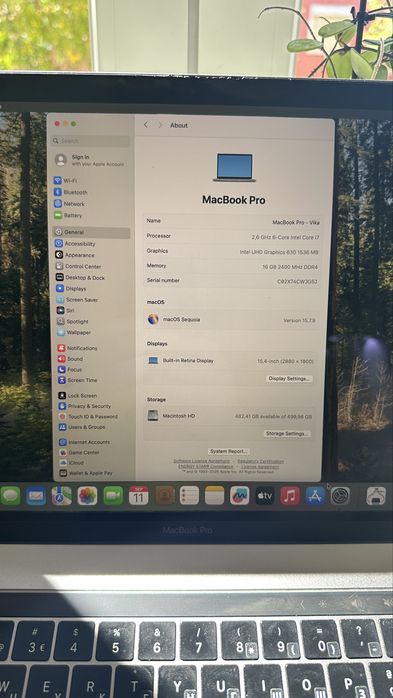Image resolution: width=393 pixels, height=698 pixels.
Task: Open Bluetooth settings in the sidebar
Action: click(71, 192)
